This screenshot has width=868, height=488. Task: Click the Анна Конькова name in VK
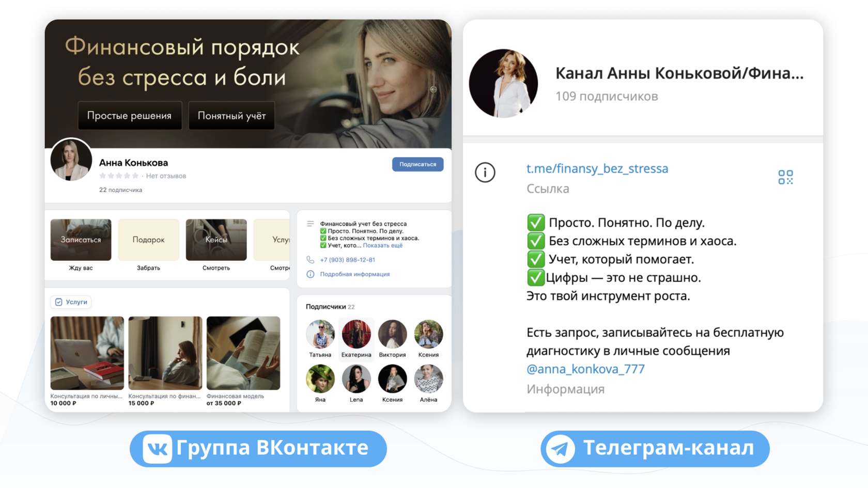(x=133, y=163)
